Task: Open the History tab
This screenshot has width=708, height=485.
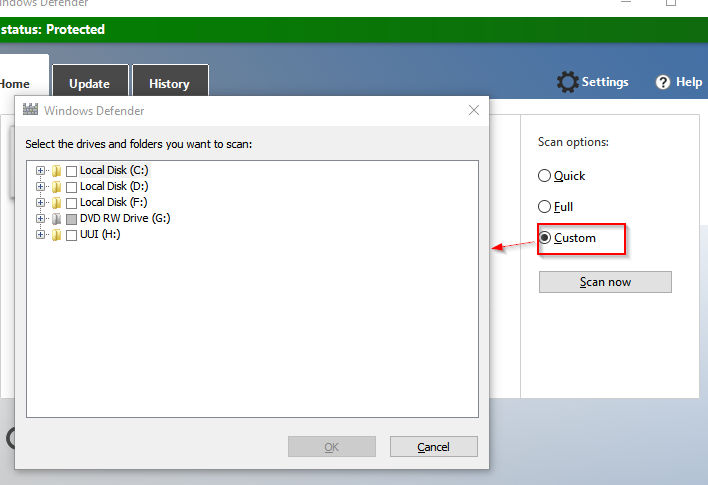Action: 170,81
